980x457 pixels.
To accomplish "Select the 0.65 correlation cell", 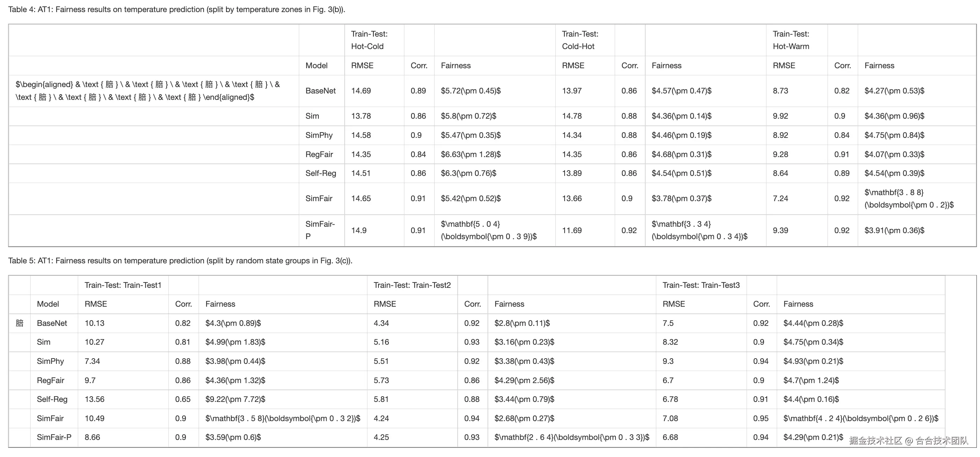I will pyautogui.click(x=183, y=399).
